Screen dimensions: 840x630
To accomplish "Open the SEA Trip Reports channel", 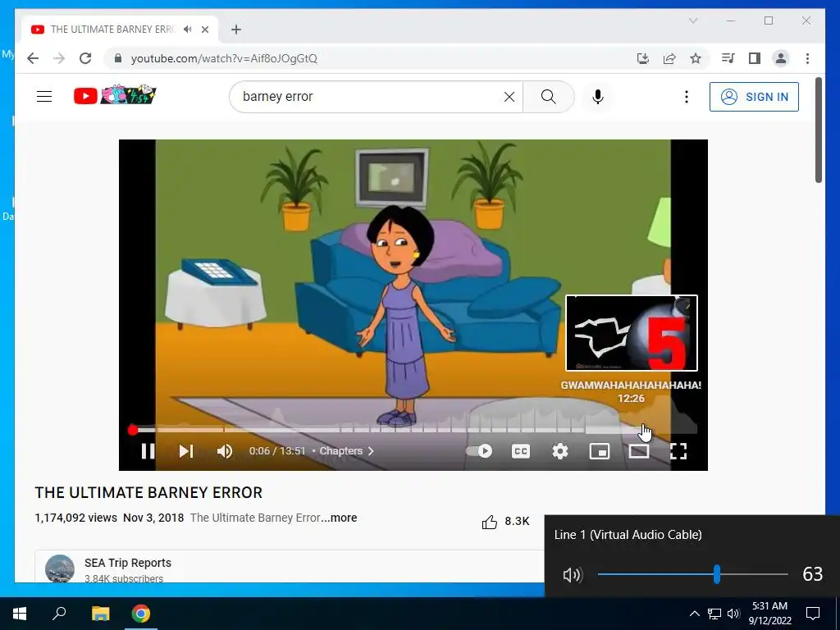I will pyautogui.click(x=127, y=563).
